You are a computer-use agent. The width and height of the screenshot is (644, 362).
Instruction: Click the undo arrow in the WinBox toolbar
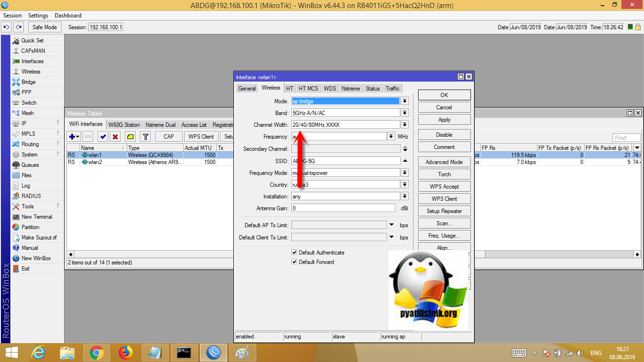pyautogui.click(x=7, y=27)
